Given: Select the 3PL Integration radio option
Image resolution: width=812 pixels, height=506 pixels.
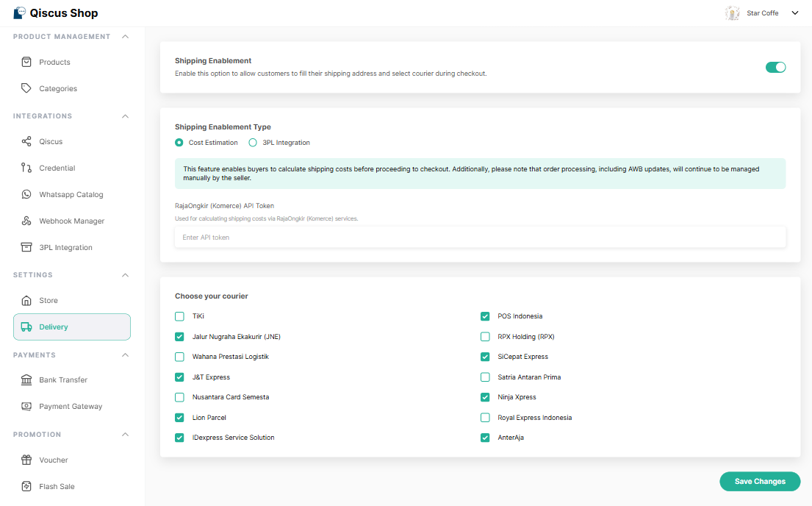Looking at the screenshot, I should coord(253,143).
